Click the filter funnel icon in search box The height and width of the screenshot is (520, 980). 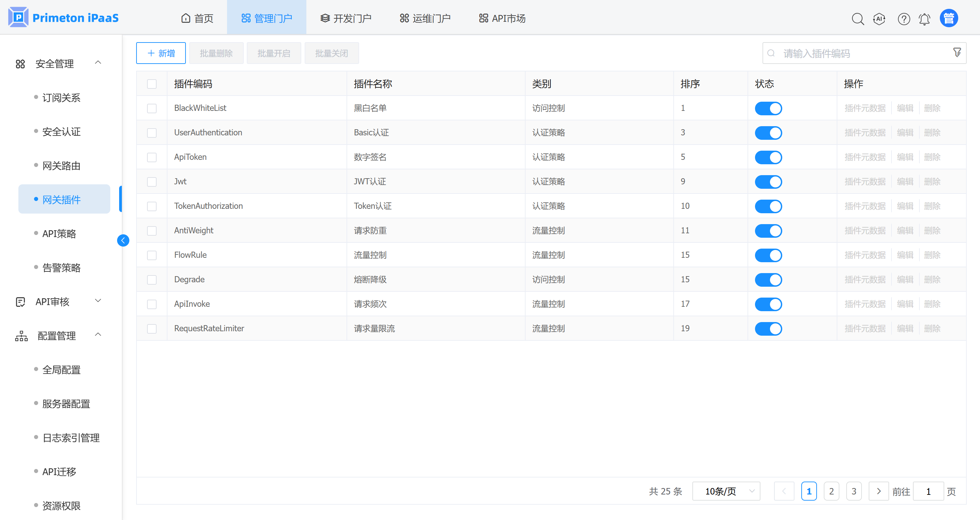(x=957, y=52)
